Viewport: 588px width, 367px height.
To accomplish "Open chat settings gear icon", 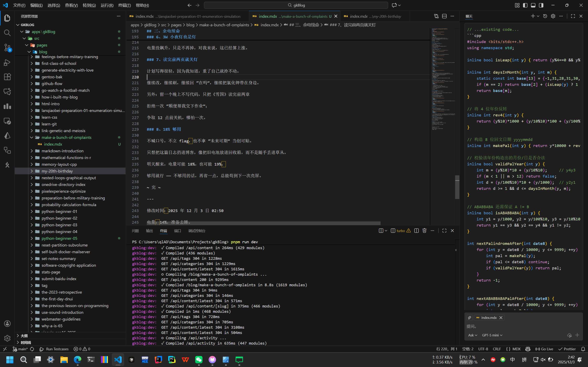I will pos(553,16).
